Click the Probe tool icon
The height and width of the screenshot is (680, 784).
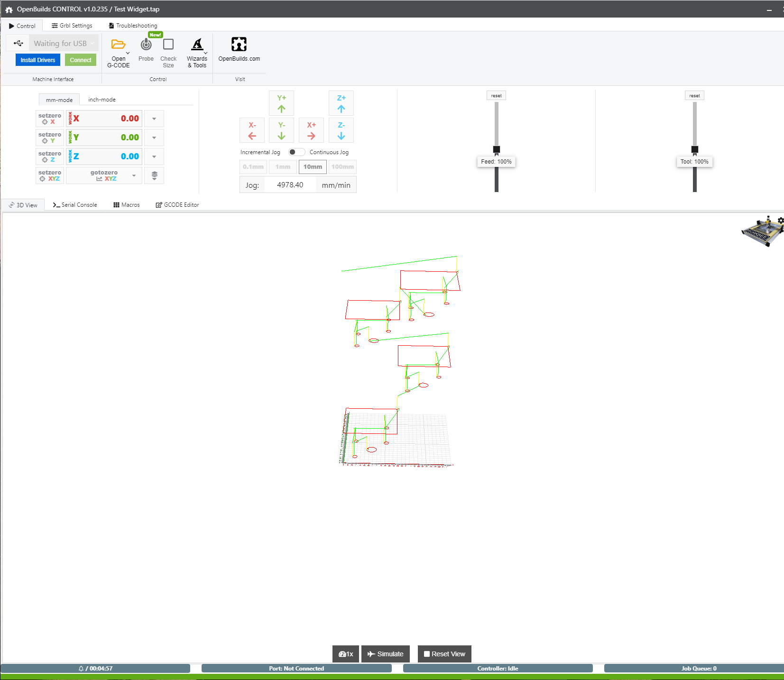146,45
